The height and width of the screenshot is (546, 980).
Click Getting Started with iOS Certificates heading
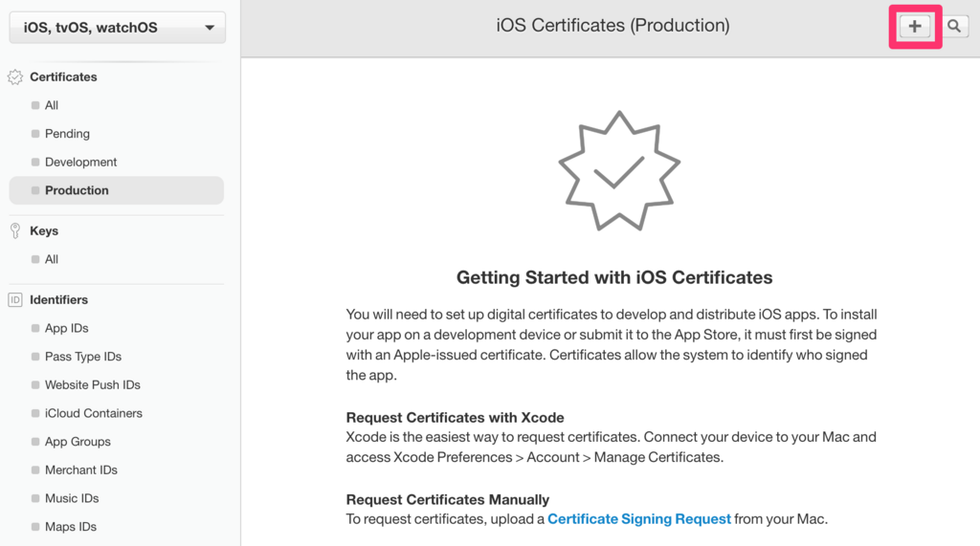point(614,277)
